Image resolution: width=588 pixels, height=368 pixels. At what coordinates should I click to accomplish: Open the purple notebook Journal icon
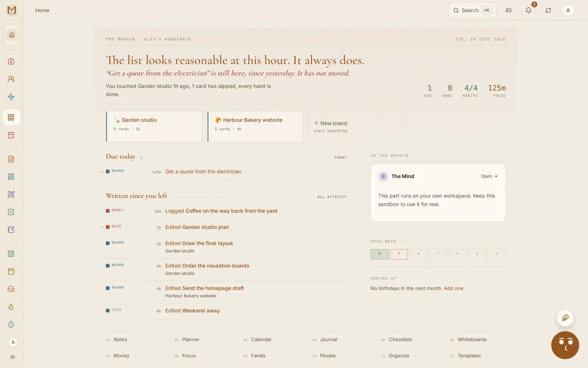pyautogui.click(x=11, y=230)
